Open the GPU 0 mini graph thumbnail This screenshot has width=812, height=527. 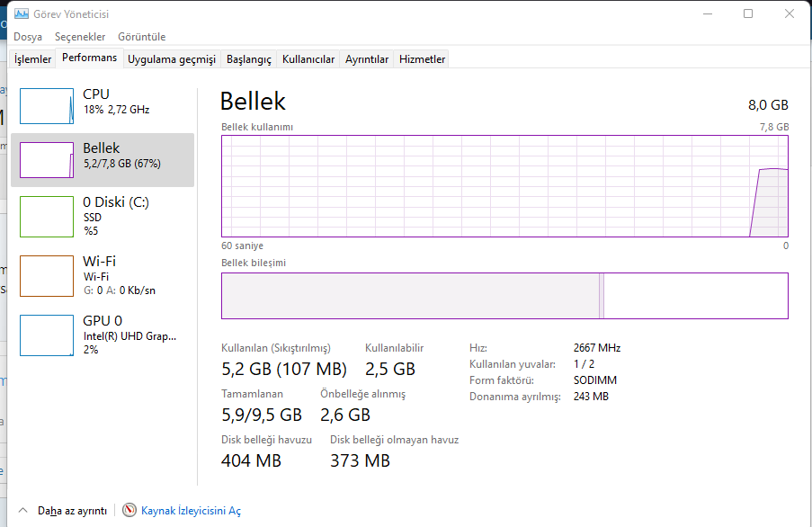tap(46, 335)
